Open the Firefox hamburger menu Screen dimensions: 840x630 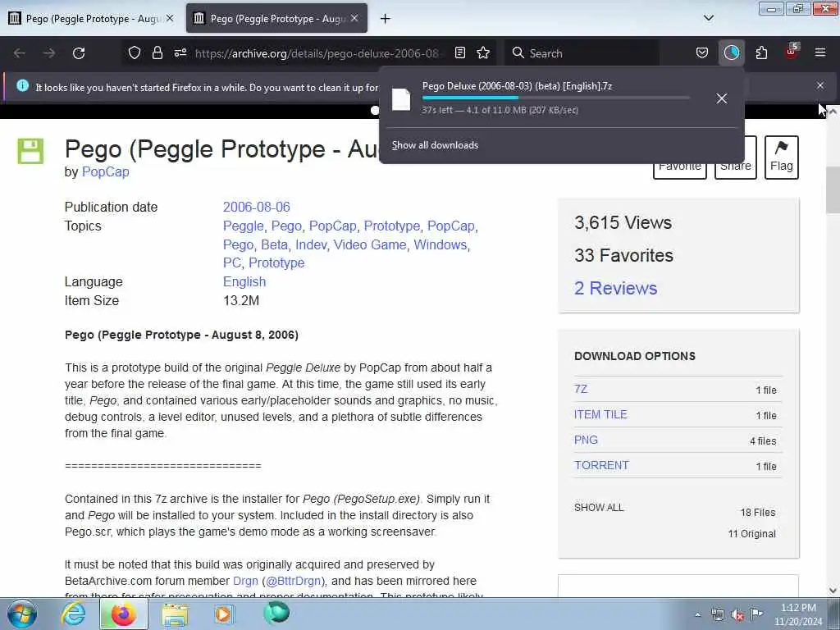pyautogui.click(x=819, y=52)
